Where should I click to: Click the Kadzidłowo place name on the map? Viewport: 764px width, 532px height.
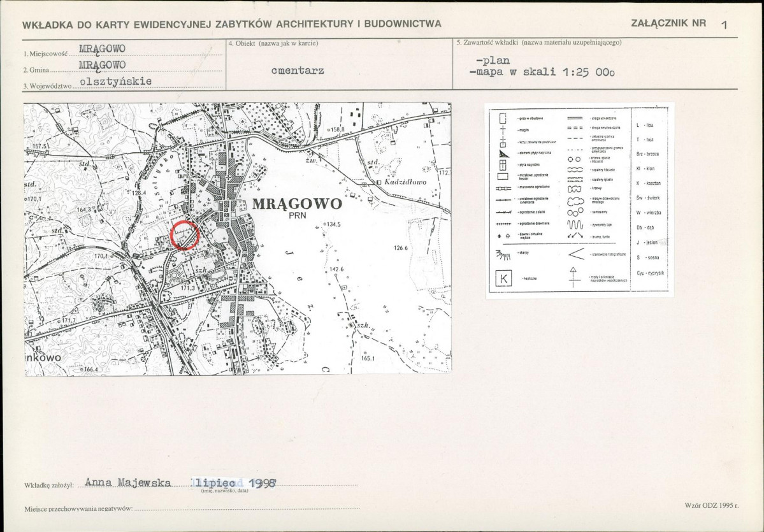pos(405,182)
